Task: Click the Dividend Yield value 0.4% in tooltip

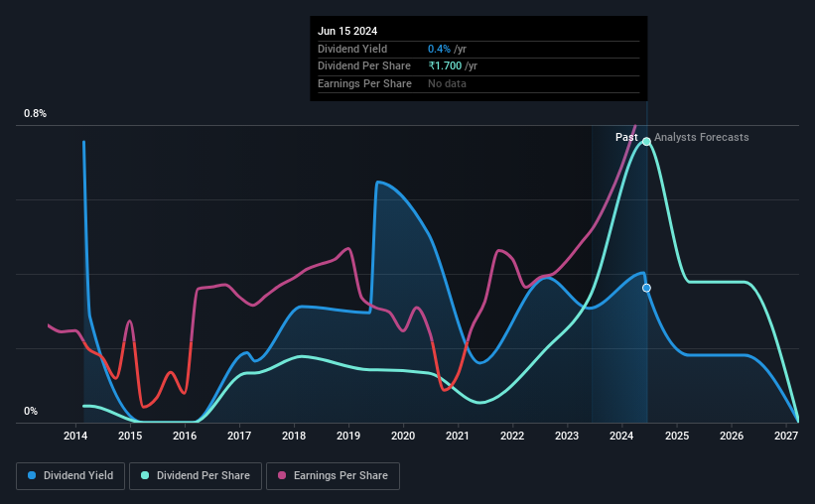Action: [x=439, y=49]
